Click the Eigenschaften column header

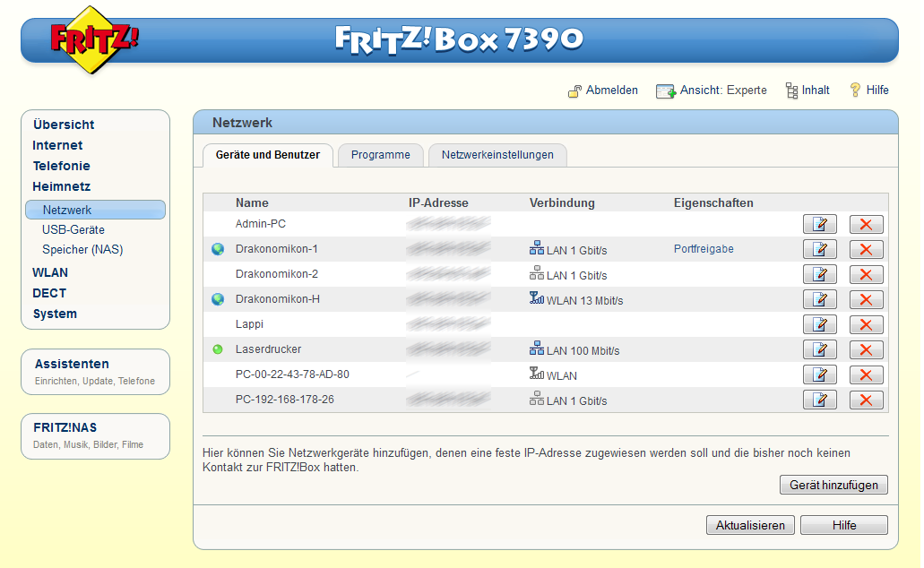point(713,202)
